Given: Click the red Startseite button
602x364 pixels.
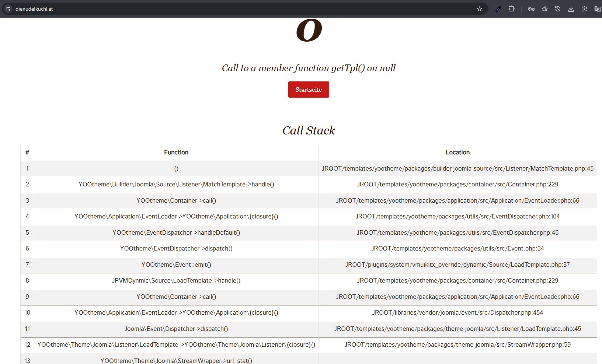Looking at the screenshot, I should (309, 90).
